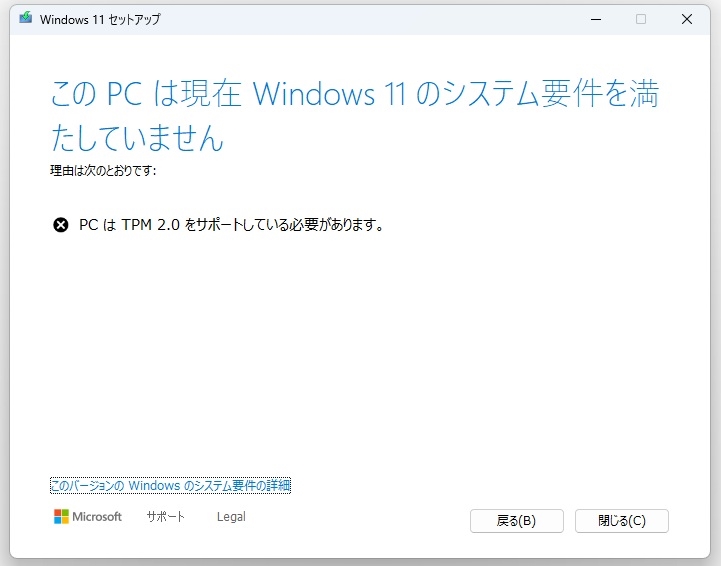Click the 閉じる(C) close button
The height and width of the screenshot is (566, 721).
622,520
